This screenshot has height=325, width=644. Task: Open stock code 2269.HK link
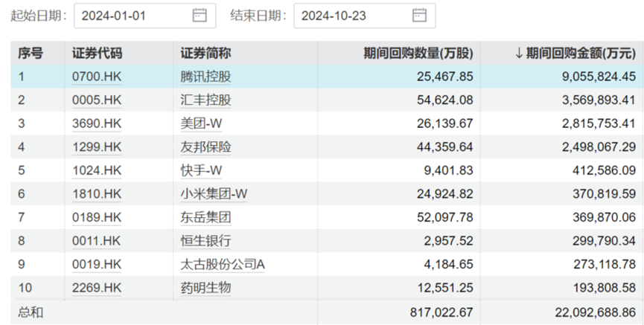[x=97, y=288]
